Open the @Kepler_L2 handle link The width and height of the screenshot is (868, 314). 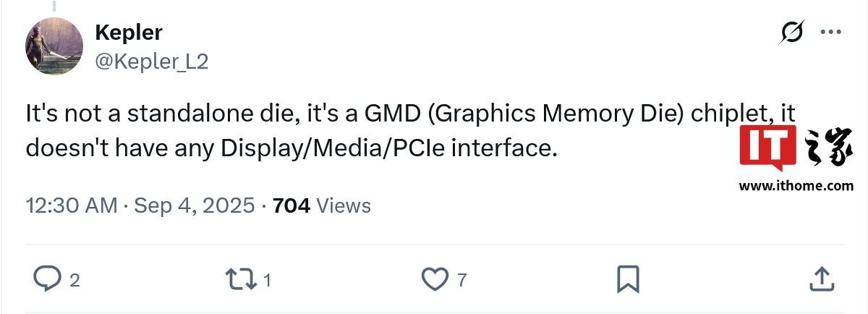(151, 62)
